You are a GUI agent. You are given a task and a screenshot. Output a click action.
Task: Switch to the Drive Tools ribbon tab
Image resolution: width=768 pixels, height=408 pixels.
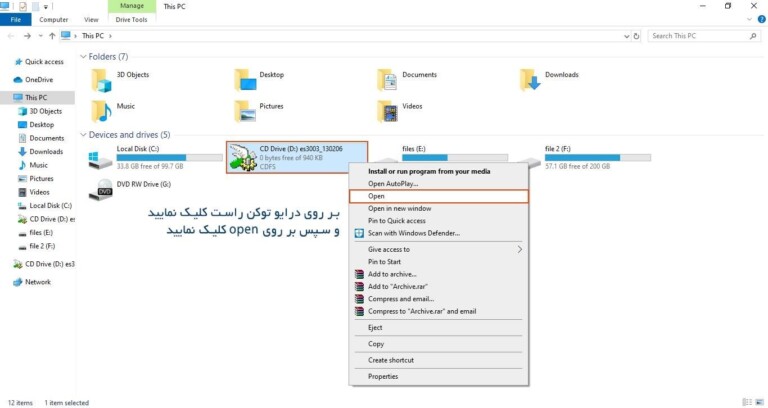coord(130,19)
